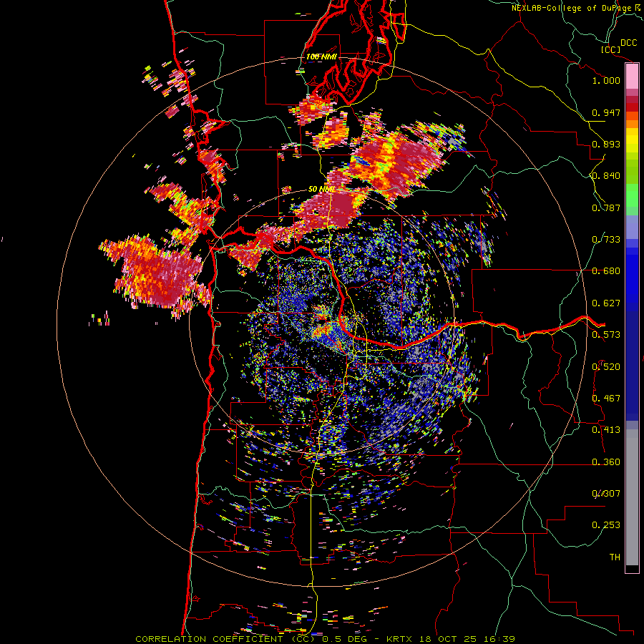Click the DCC label above the color bar
The image size is (644, 644).
pos(628,43)
